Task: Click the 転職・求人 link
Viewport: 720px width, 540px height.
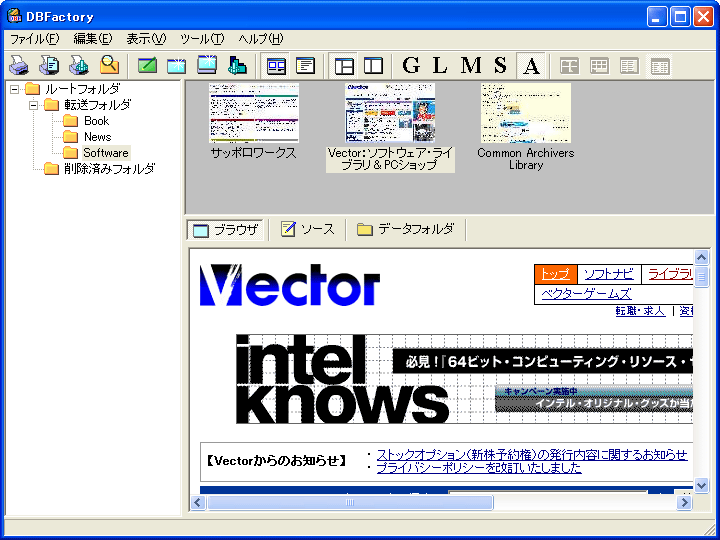Action: tap(640, 311)
